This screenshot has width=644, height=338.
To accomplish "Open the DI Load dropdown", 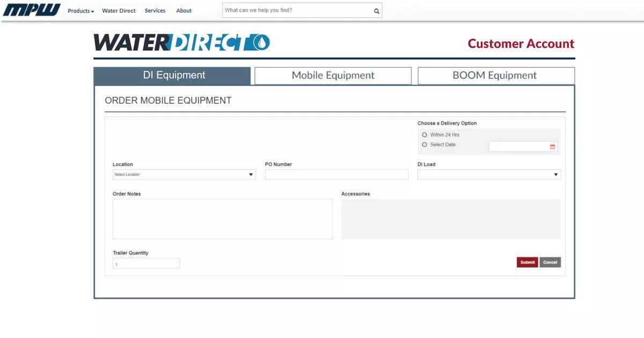I will [488, 175].
